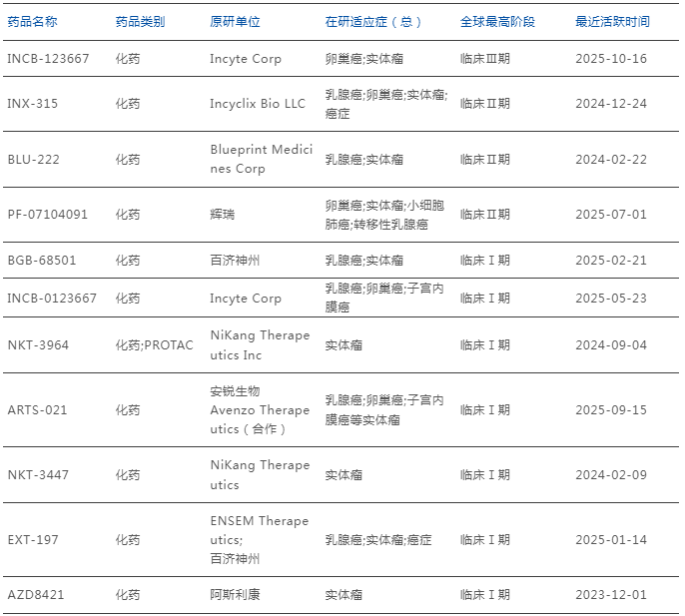The image size is (685, 616).
Task: Click 实体瘤 in the NKT-3447 row
Action: click(343, 475)
